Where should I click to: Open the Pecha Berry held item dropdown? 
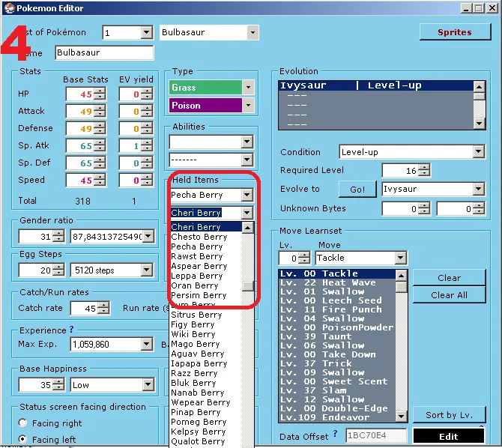tap(247, 195)
